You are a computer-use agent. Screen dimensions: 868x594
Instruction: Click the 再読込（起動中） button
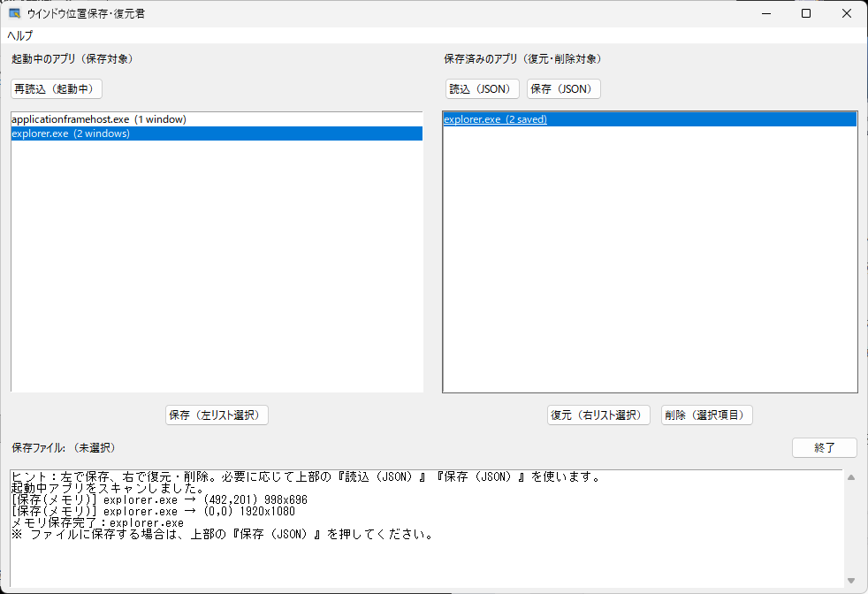(57, 89)
